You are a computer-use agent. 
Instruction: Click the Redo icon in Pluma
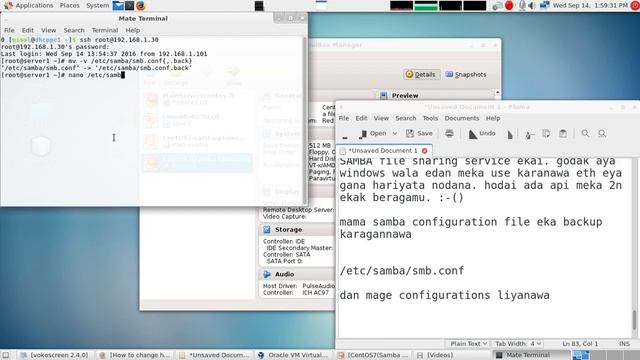510,134
